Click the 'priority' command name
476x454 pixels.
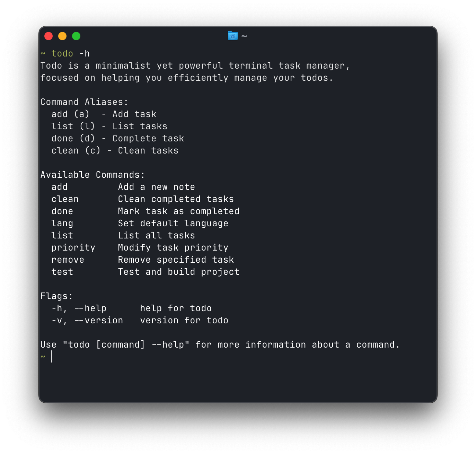(x=73, y=247)
